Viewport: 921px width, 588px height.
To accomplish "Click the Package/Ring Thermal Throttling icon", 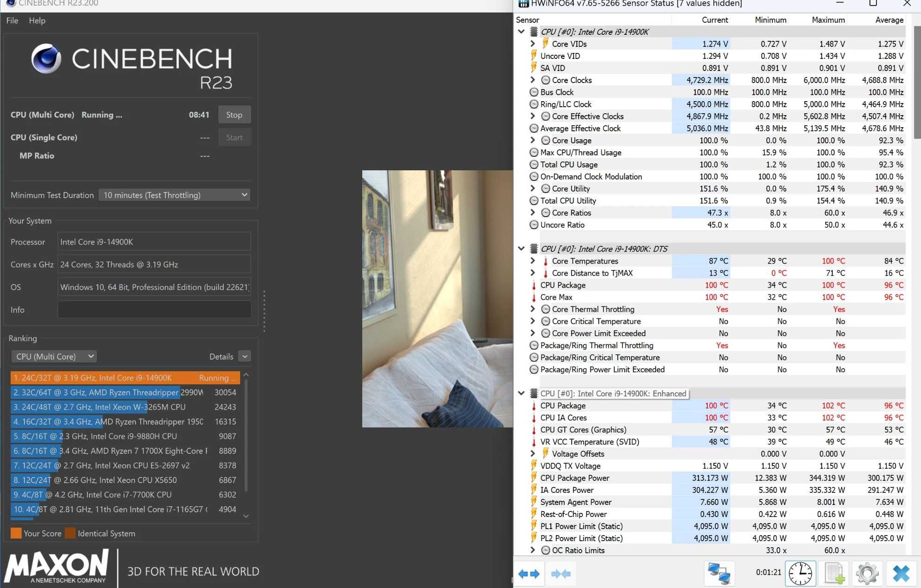I will click(534, 345).
